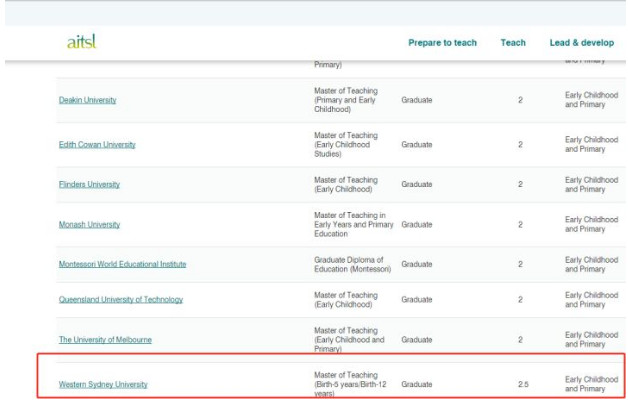Viewport: 628px width, 407px height.
Task: Select 'Master of Teaching in Early Years' text
Action: tap(354, 224)
